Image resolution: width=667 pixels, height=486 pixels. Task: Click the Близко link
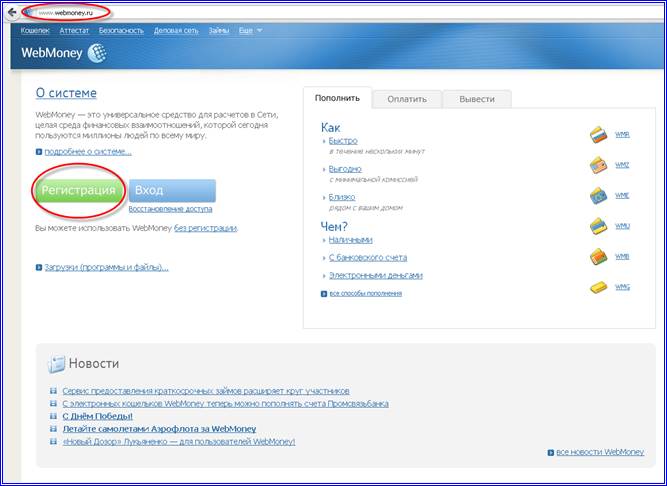[x=342, y=197]
